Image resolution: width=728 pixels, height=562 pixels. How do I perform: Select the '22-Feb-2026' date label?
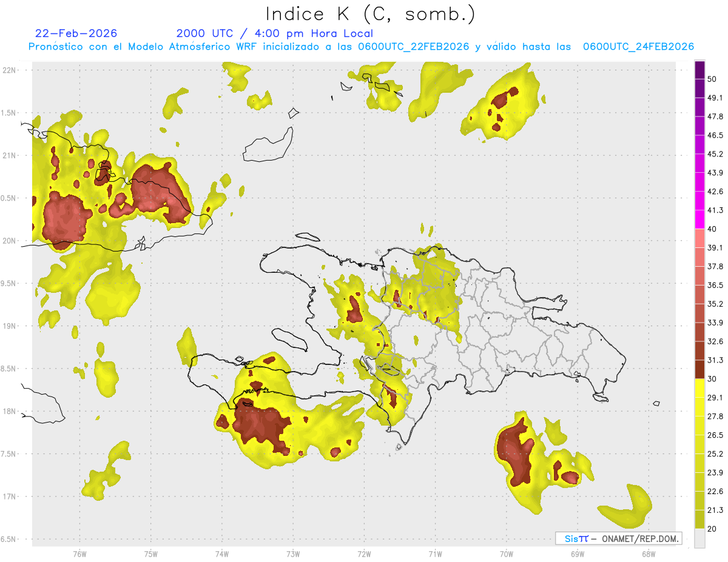tap(76, 33)
